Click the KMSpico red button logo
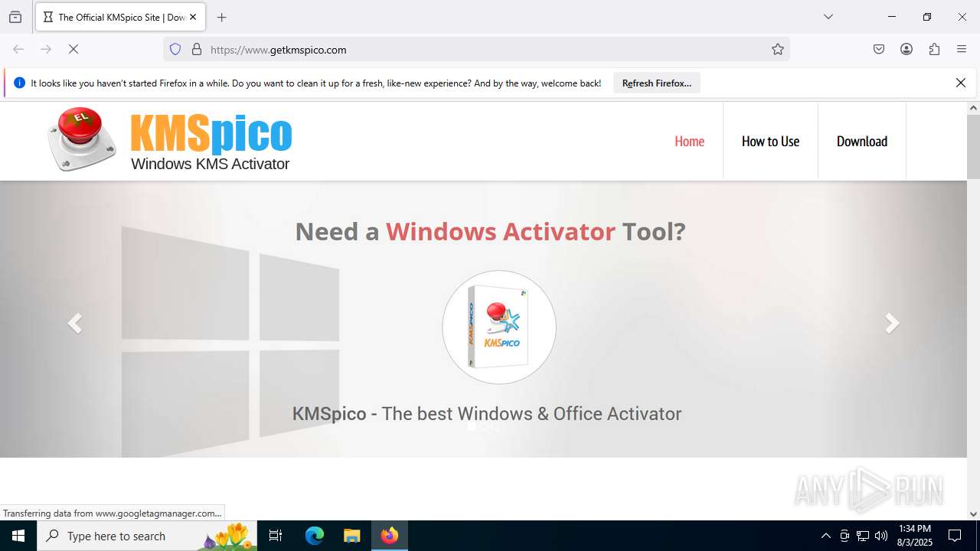Image resolution: width=980 pixels, height=551 pixels. click(x=83, y=139)
